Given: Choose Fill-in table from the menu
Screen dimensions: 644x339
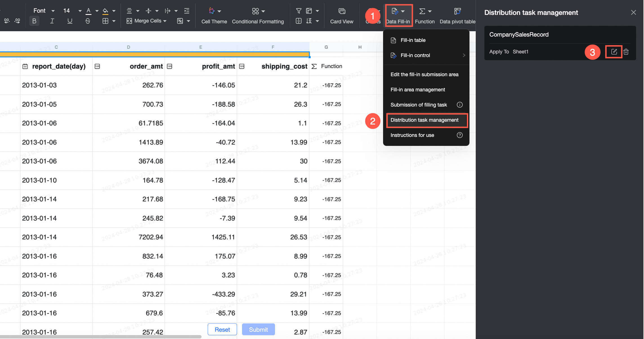Looking at the screenshot, I should 413,40.
